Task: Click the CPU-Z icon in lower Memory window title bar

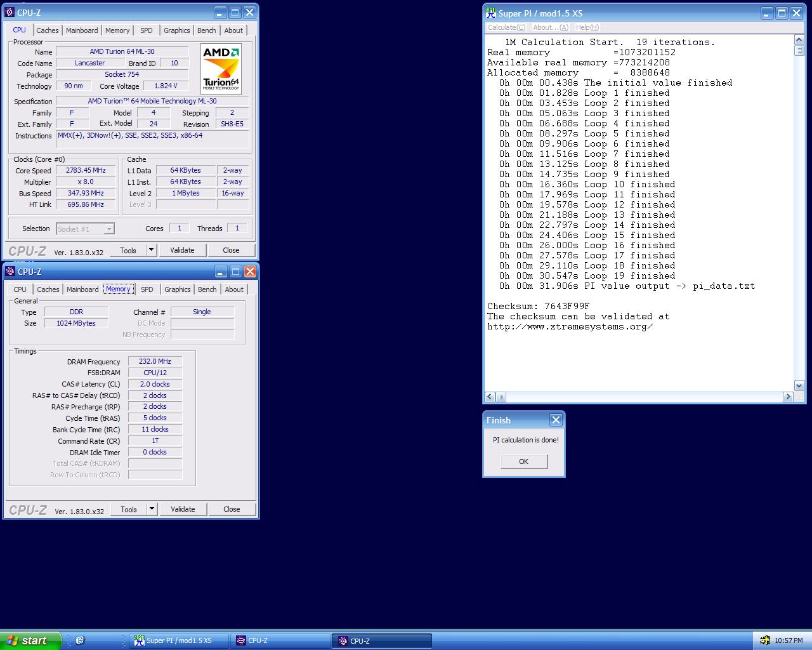Action: pyautogui.click(x=10, y=271)
